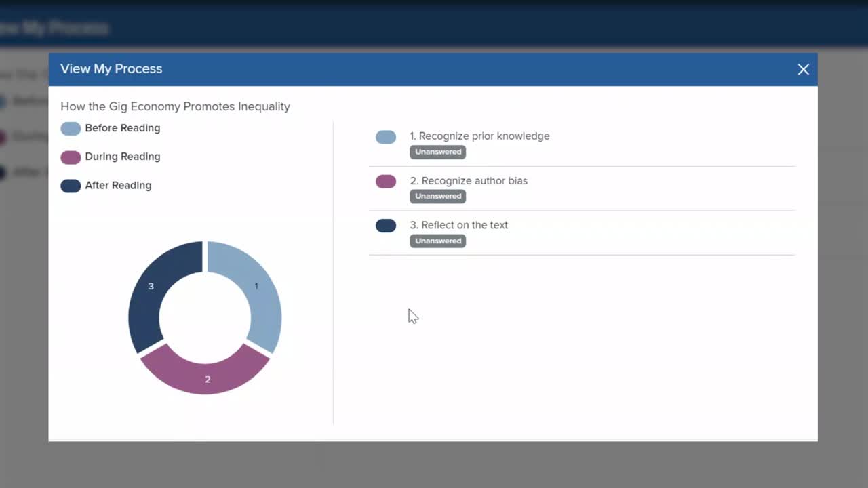Click the light blue Before Reading legend swatch
The height and width of the screenshot is (488, 868).
[71, 129]
